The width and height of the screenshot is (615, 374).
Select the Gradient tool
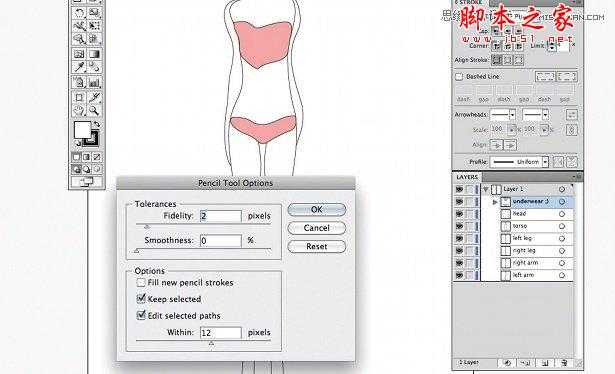(x=94, y=54)
